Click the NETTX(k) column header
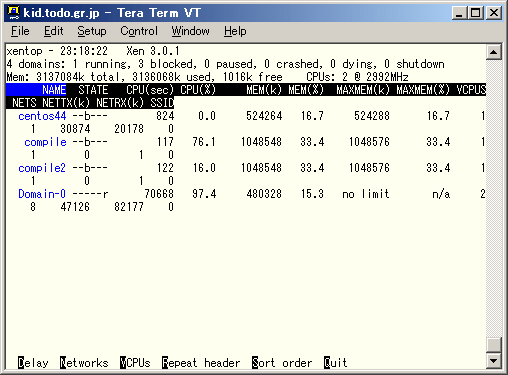508x375 pixels. 66,103
